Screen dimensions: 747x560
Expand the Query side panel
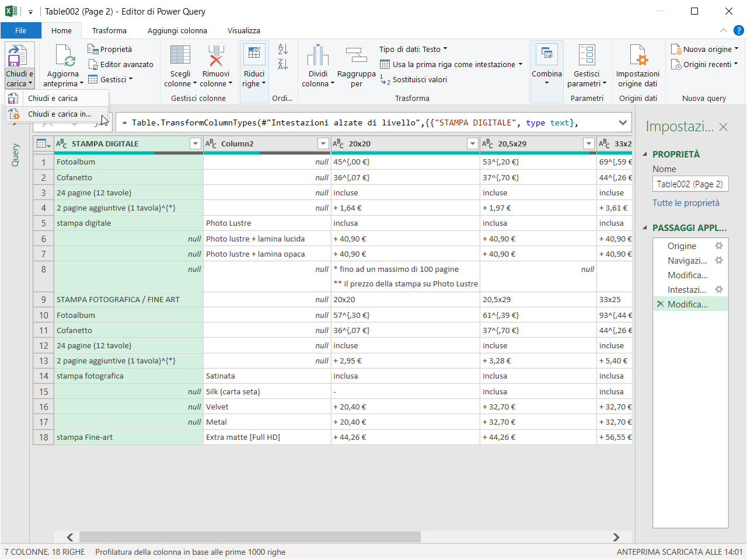[15, 155]
